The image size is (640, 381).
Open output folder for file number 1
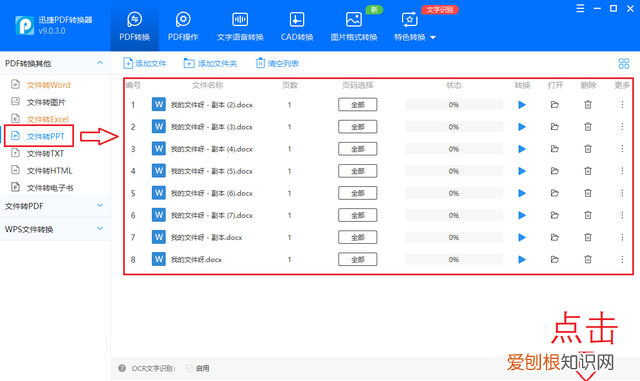[554, 105]
